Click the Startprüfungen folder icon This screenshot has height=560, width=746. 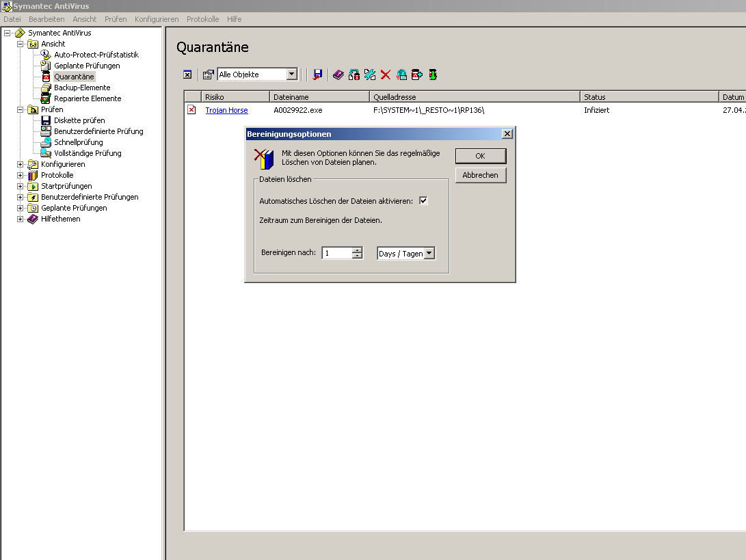(33, 186)
